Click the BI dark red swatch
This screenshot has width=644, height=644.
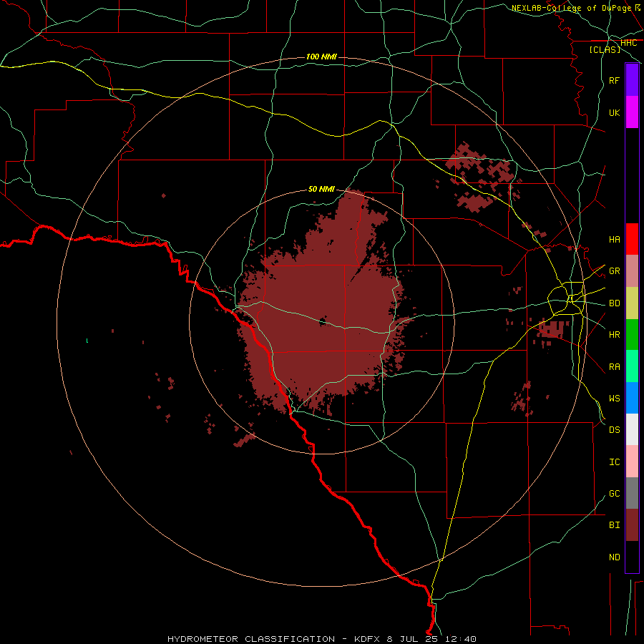pyautogui.click(x=632, y=525)
